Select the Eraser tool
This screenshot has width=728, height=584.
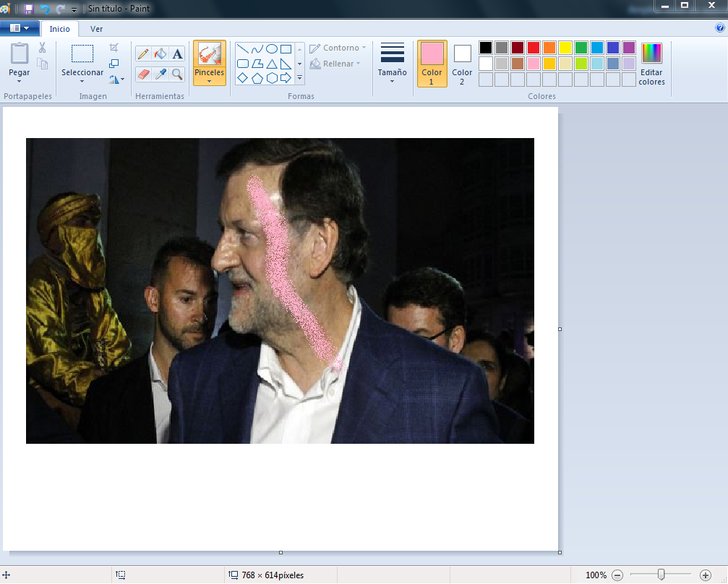[144, 74]
